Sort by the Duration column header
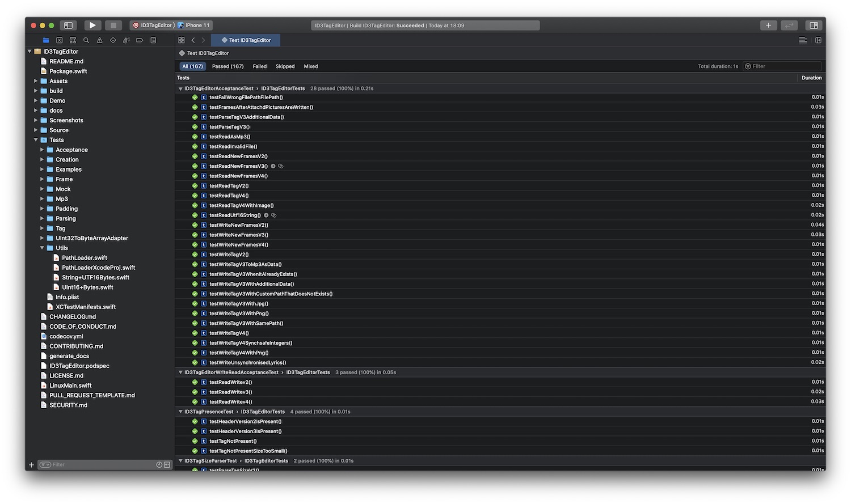 [x=811, y=78]
